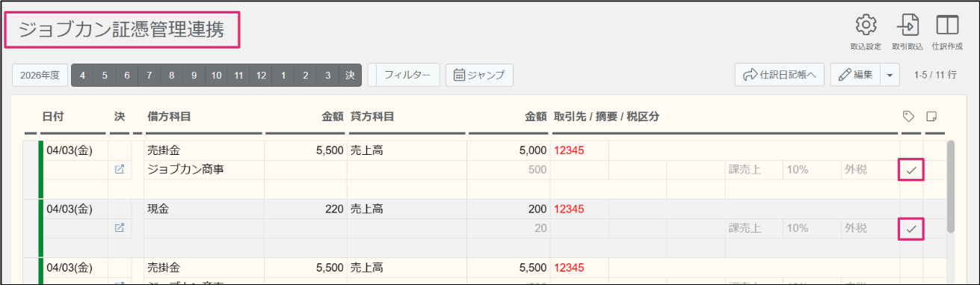This screenshot has height=285, width=980.
Task: Toggle the checkmark on the ジョブカン商事 row
Action: point(910,170)
